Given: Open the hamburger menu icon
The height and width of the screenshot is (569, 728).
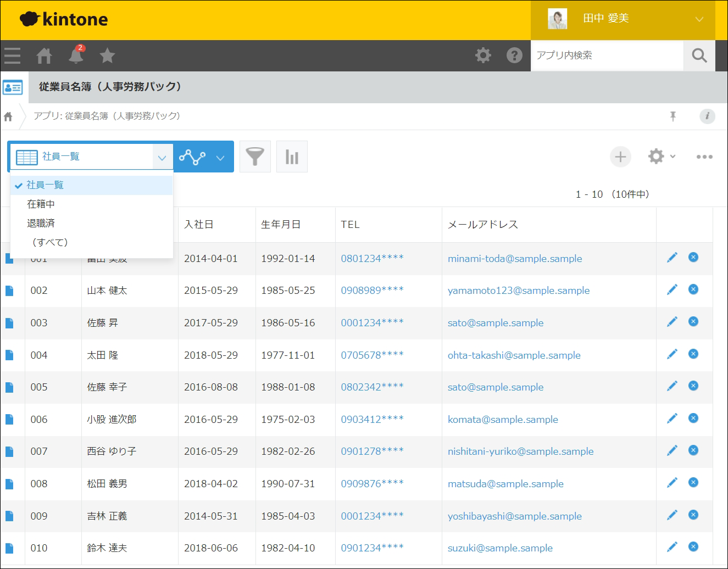Looking at the screenshot, I should click(12, 55).
